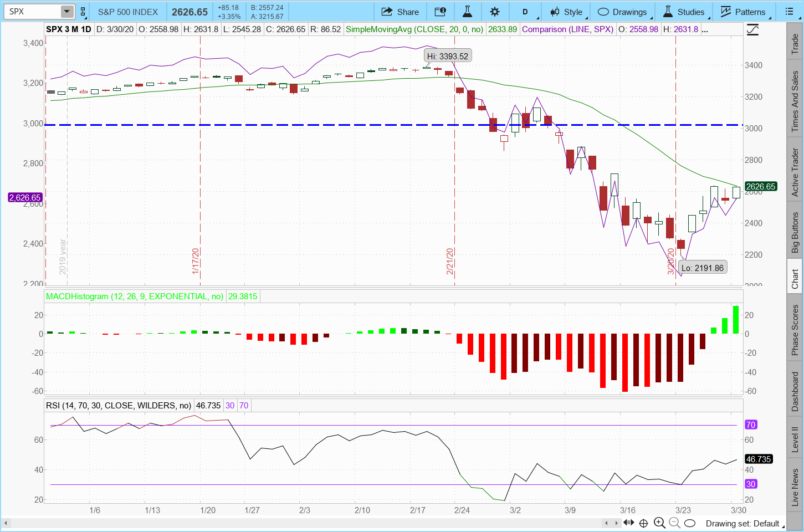Click the black 46.735 RSI axis label
The width and height of the screenshot is (804, 532).
759,459
